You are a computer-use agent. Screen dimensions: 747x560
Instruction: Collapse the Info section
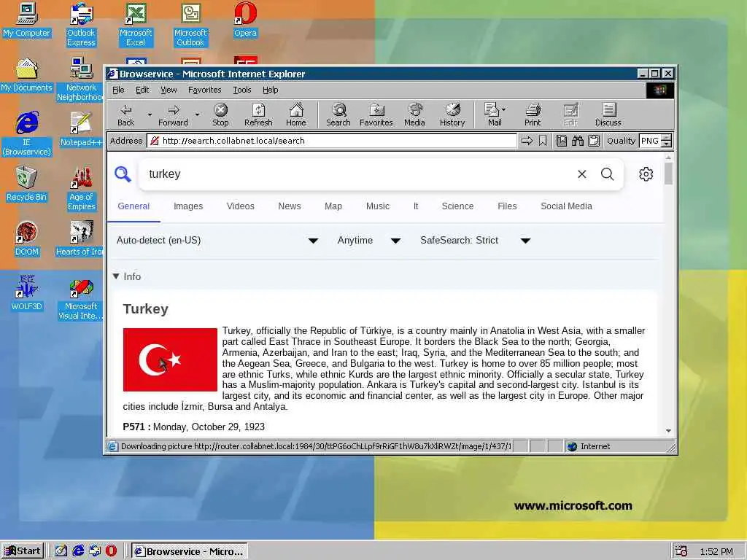pos(127,276)
